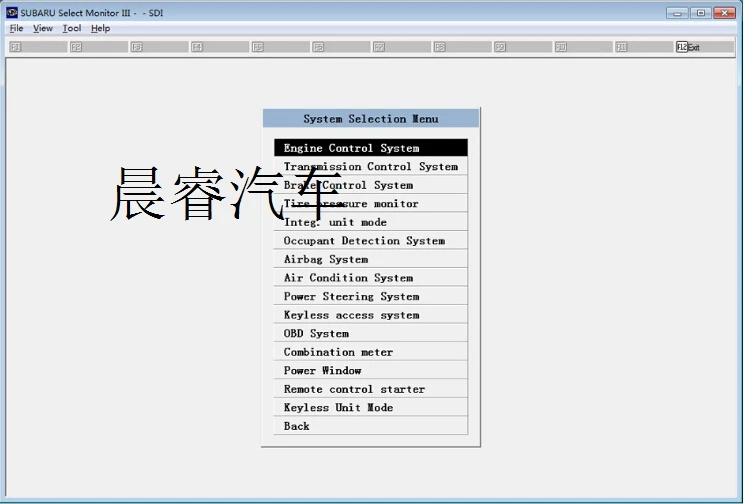Maximize the Select Monitor window
744x504 pixels.
click(x=701, y=13)
